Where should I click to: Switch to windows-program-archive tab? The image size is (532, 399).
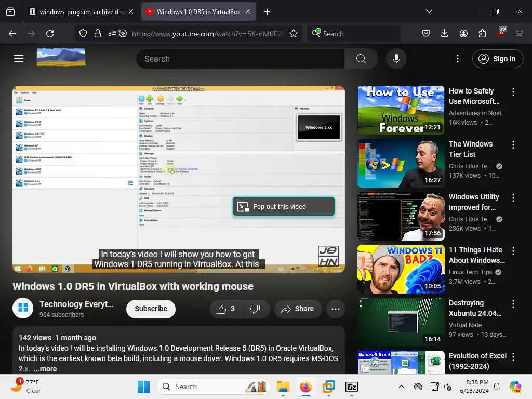coord(82,11)
